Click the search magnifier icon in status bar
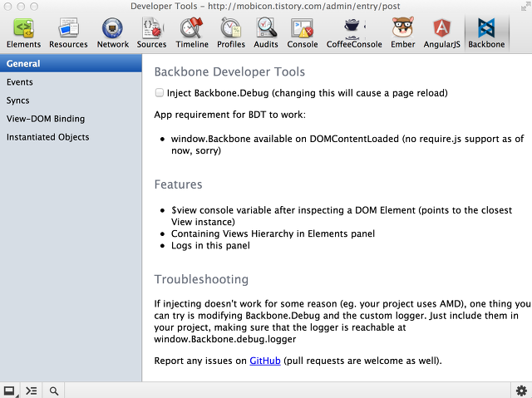Viewport: 532px width, 398px height. point(53,391)
